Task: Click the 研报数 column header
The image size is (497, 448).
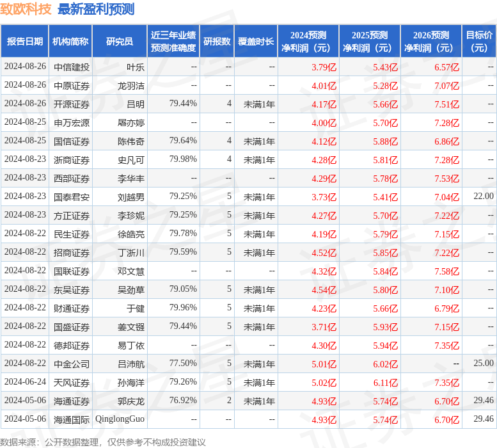Action: click(217, 41)
